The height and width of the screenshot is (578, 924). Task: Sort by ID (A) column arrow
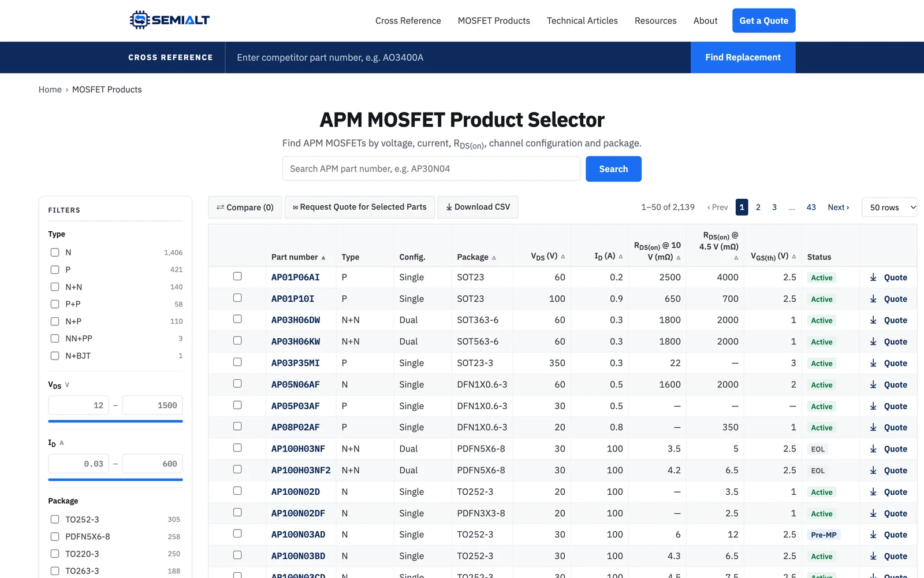[621, 257]
